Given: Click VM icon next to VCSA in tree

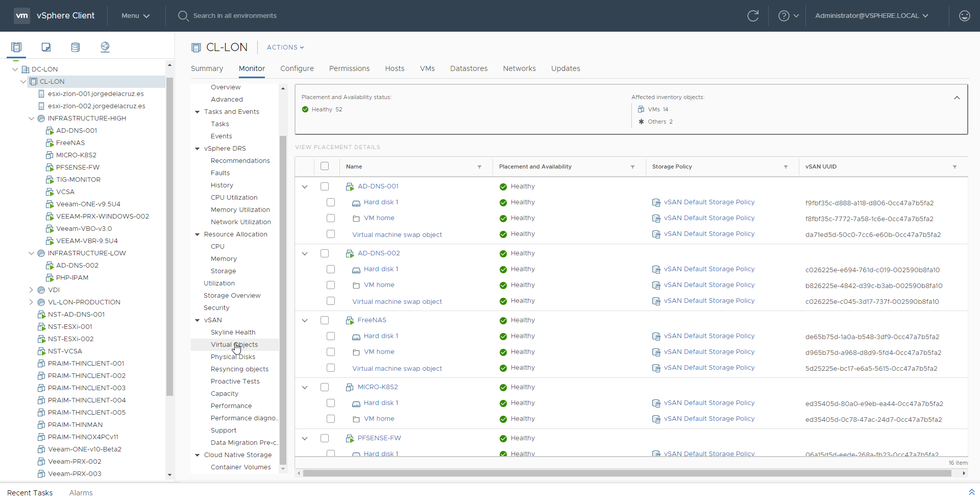Looking at the screenshot, I should pos(50,192).
